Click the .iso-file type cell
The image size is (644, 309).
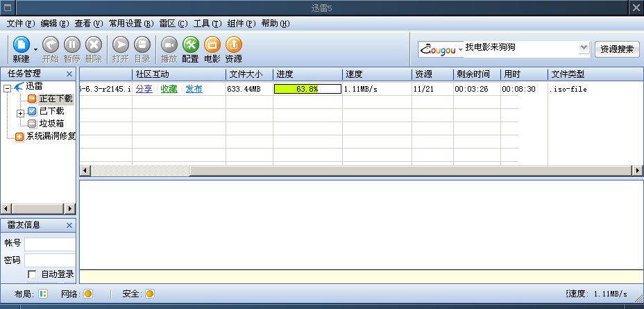pos(568,89)
